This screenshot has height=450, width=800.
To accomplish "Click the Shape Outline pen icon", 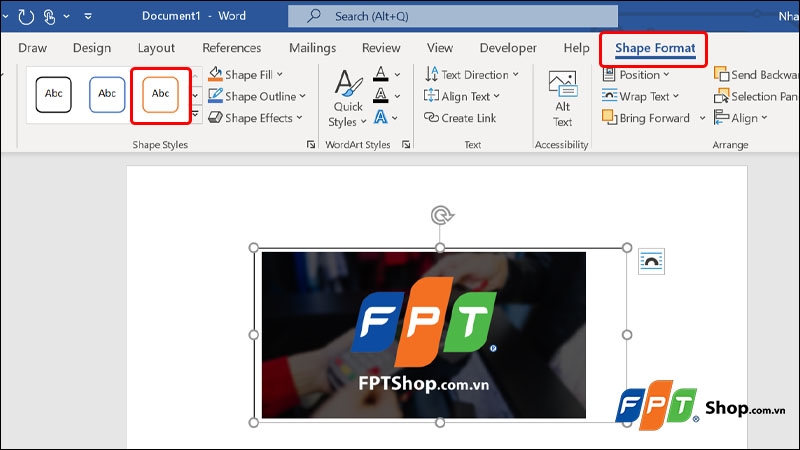I will [x=215, y=96].
